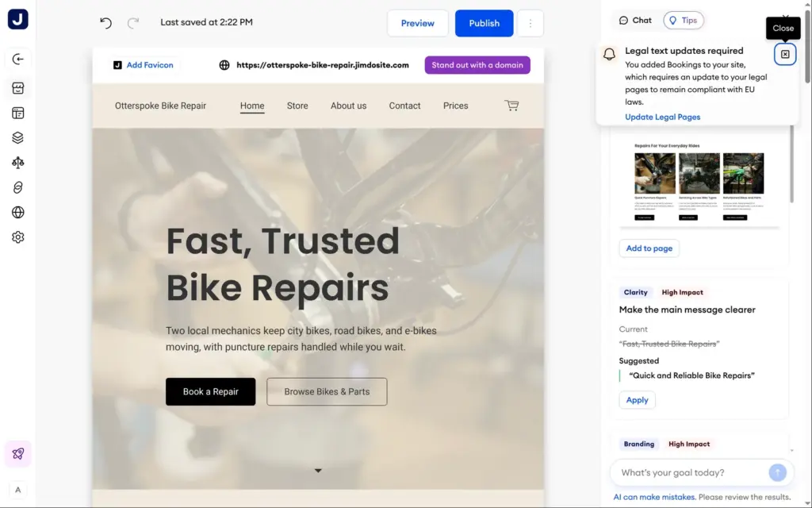Click Make the main message clearer heading
This screenshot has height=508, width=812.
click(687, 310)
